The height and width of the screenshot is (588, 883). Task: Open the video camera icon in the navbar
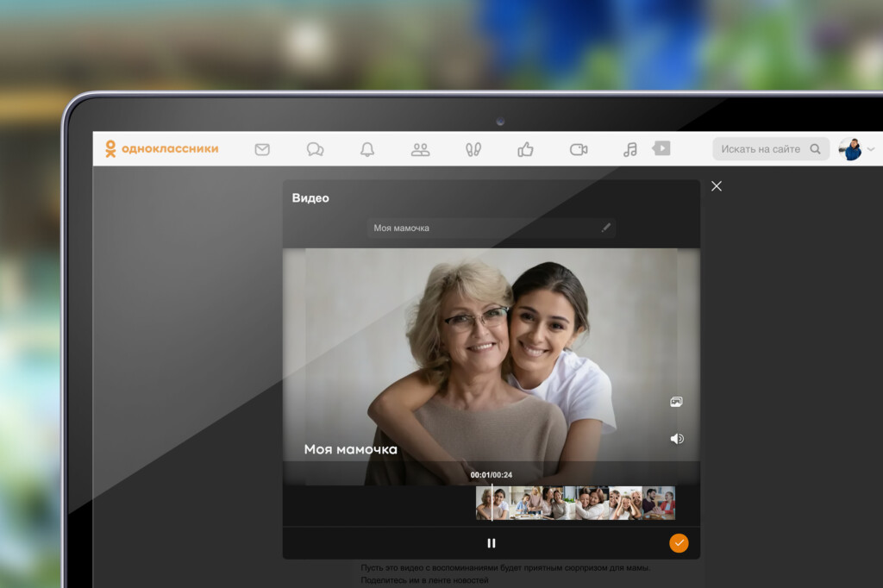tap(579, 149)
